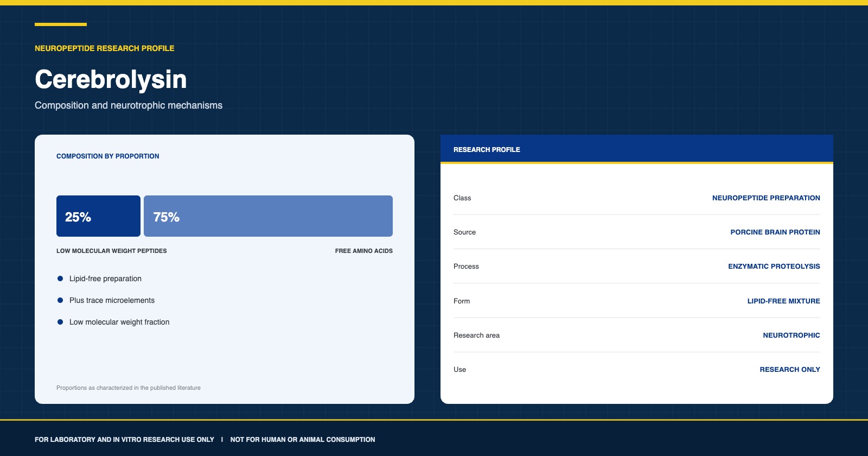Click the Research Only use value
This screenshot has width=868, height=456.
[790, 370]
